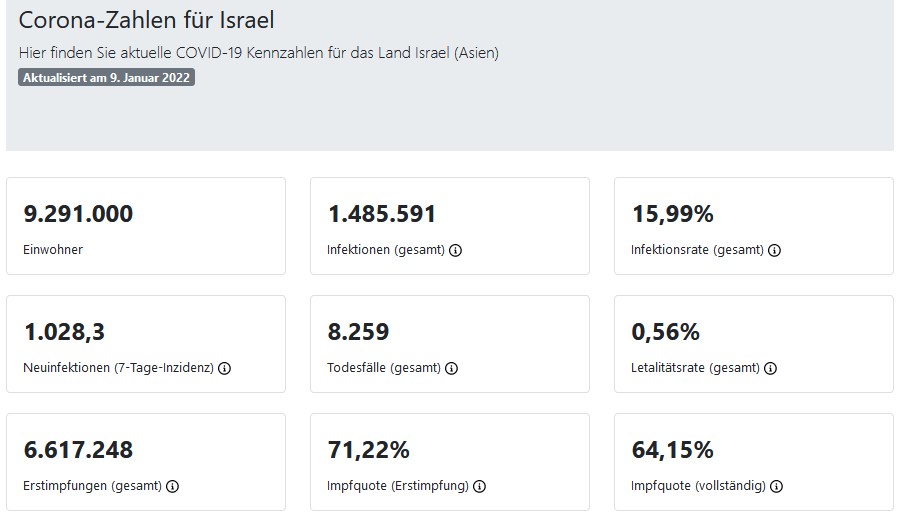Click the 'Corona-Zahlen für Israel' heading
Viewport: 905px width, 529px height.
146,20
